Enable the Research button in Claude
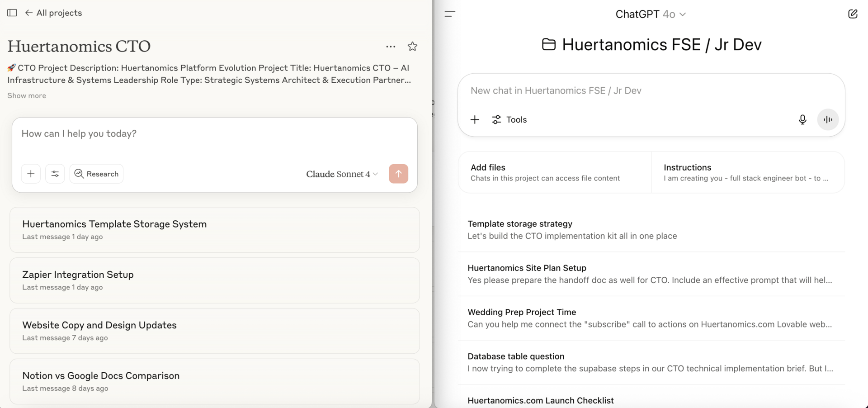Image resolution: width=868 pixels, height=408 pixels. click(96, 174)
